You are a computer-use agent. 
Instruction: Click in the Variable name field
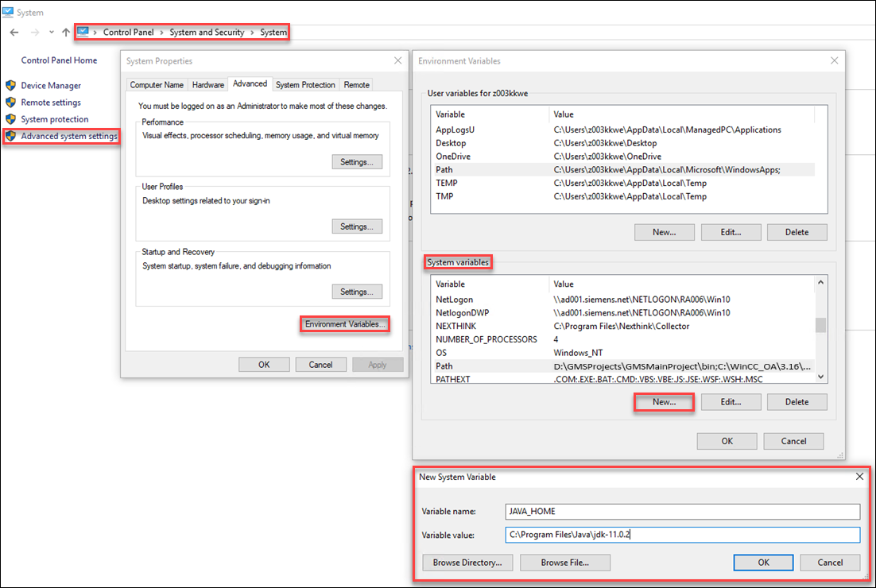(682, 513)
